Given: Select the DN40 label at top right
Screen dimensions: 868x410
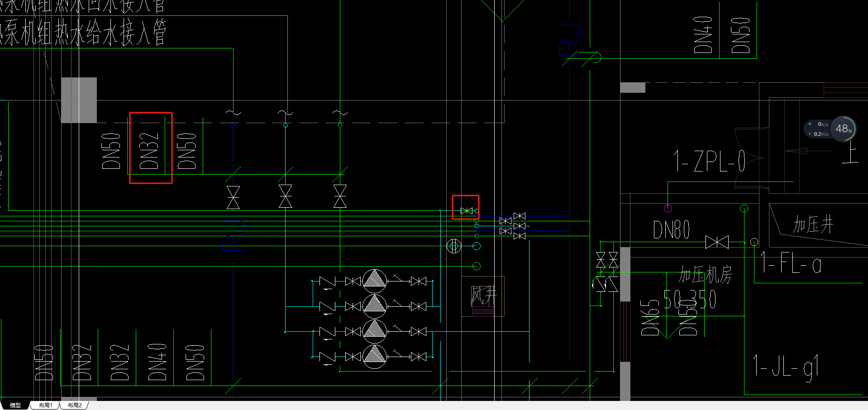Looking at the screenshot, I should point(703,34).
